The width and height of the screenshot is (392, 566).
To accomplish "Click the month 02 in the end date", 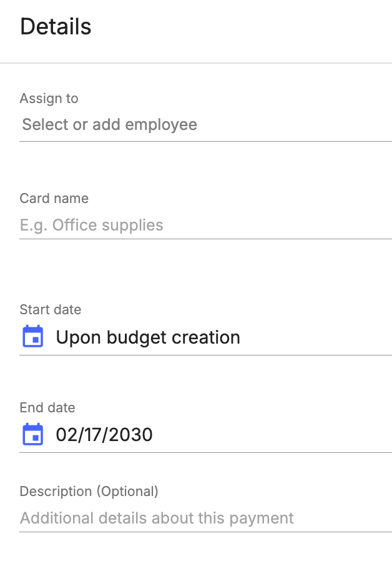I will [x=67, y=435].
